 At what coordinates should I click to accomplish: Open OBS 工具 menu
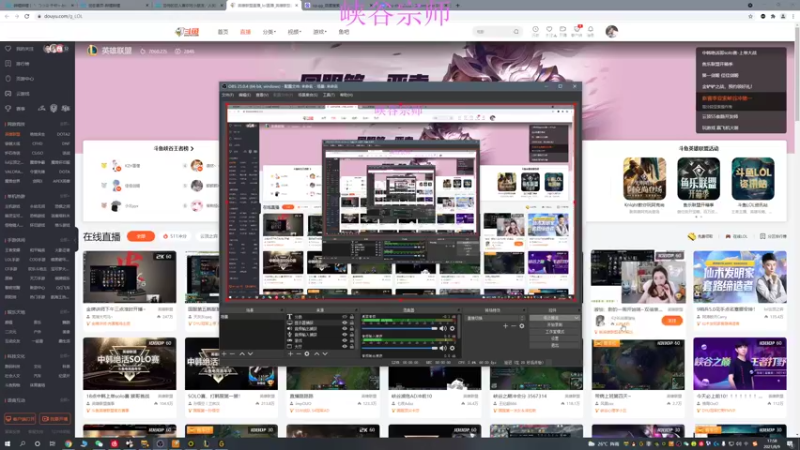pyautogui.click(x=329, y=95)
